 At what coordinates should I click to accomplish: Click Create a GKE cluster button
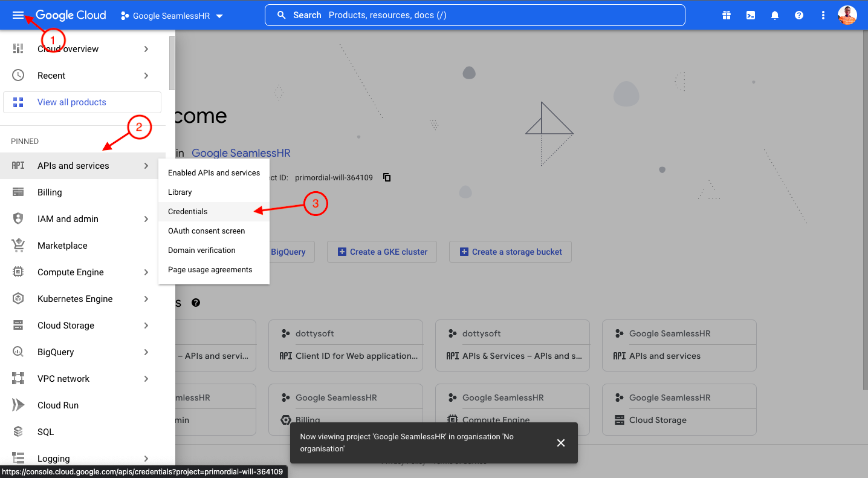point(383,252)
